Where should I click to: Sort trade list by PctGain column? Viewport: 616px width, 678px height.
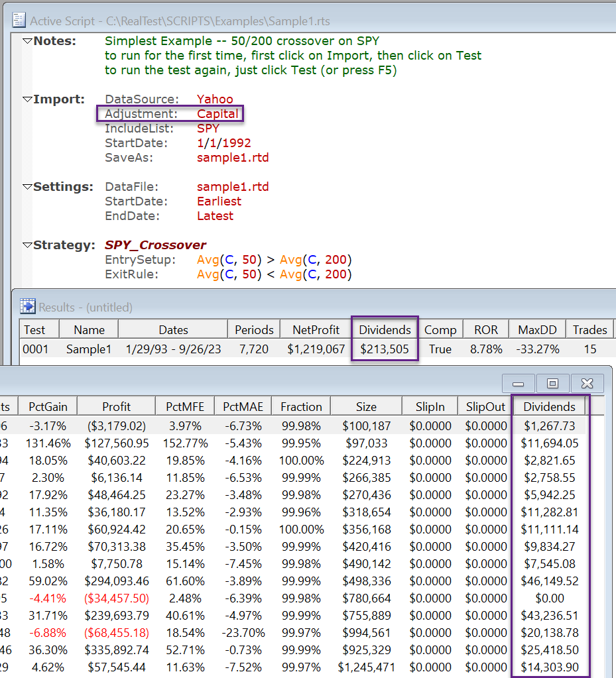(47, 406)
